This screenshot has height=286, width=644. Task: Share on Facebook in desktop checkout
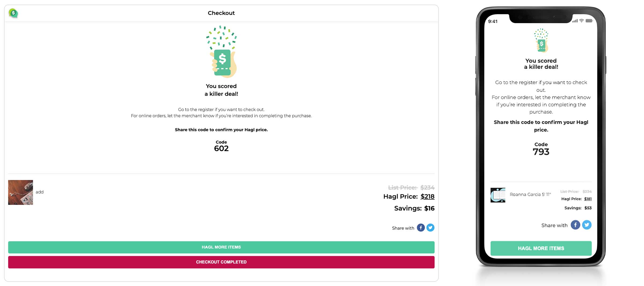tap(420, 228)
